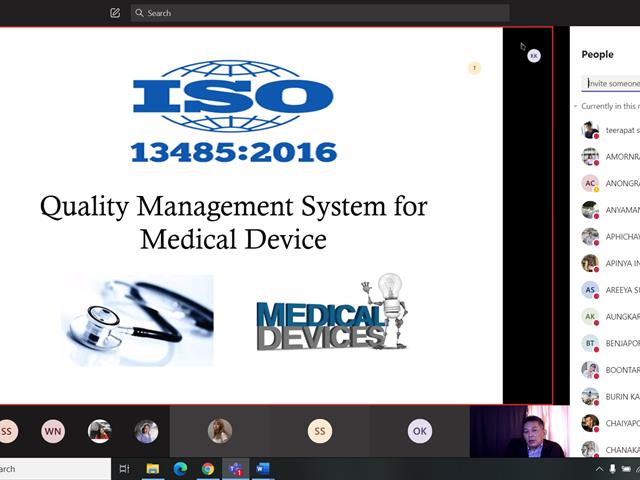Click the microphone icon in system tray
This screenshot has height=480, width=640.
[x=612, y=469]
